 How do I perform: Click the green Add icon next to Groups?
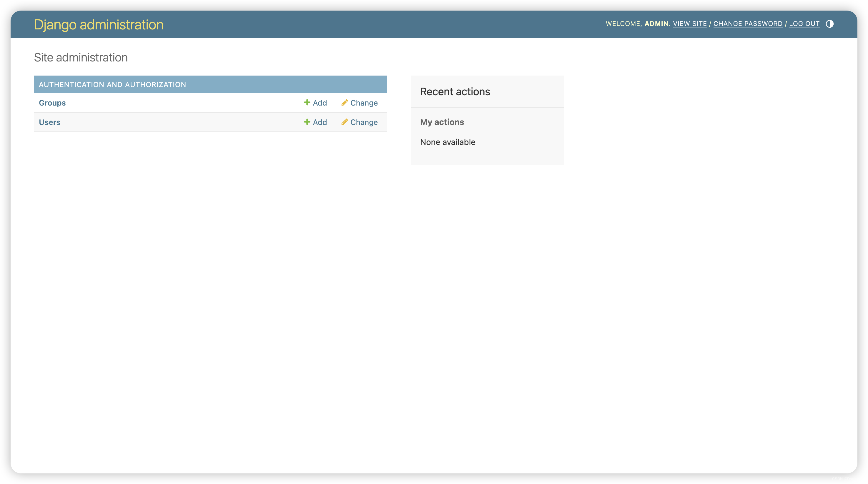point(307,103)
